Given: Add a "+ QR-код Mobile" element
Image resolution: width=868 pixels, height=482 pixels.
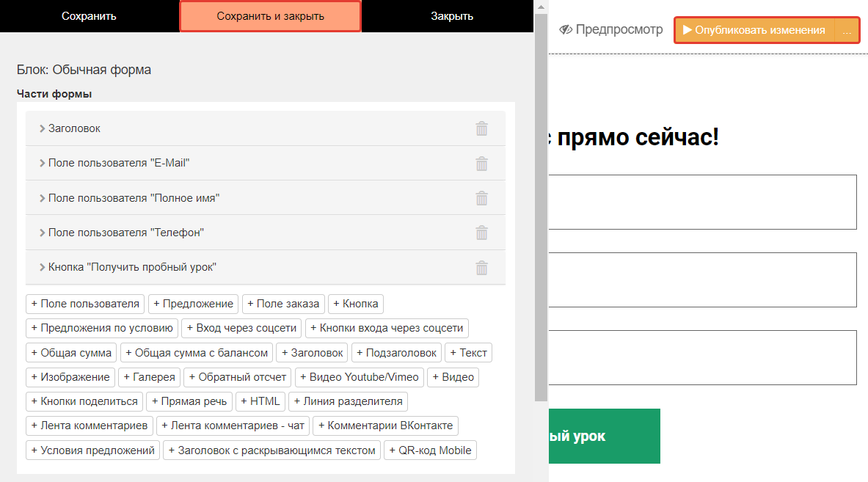Looking at the screenshot, I should tap(430, 450).
